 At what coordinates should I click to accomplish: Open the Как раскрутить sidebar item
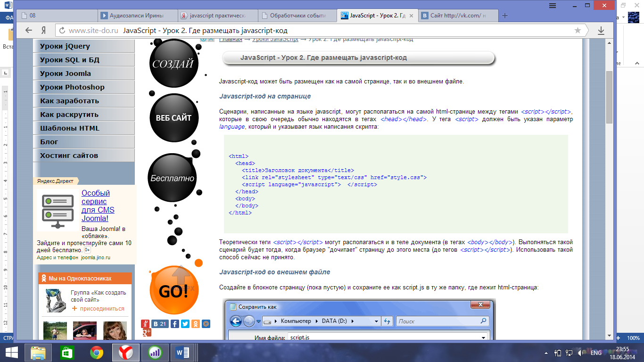[84, 115]
